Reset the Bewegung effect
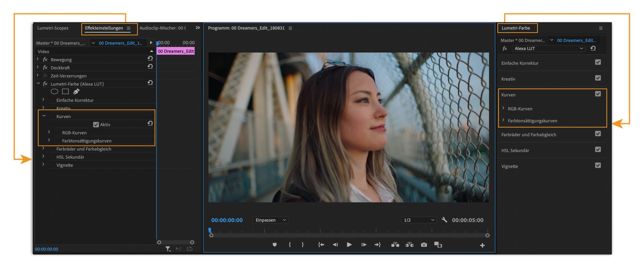 coord(150,59)
